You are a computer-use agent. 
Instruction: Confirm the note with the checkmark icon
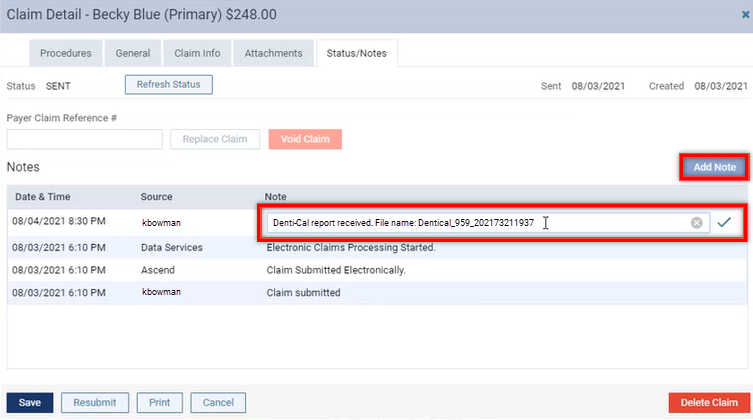coord(726,223)
